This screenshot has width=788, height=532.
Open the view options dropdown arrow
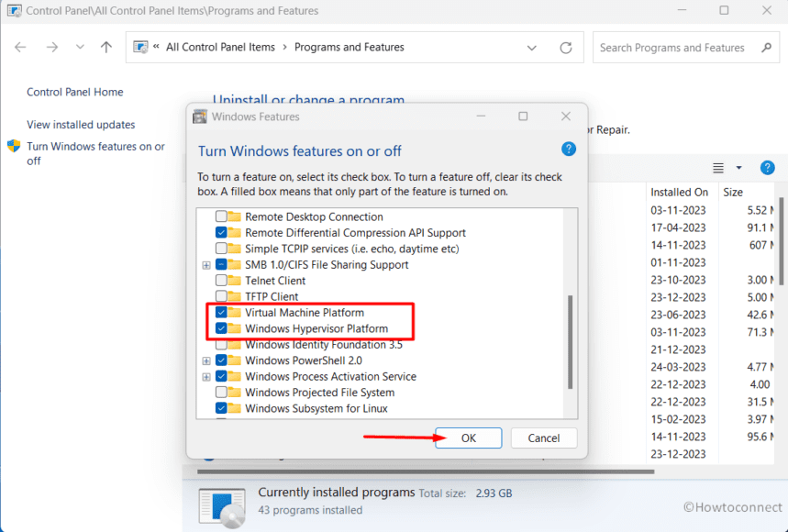tap(738, 168)
